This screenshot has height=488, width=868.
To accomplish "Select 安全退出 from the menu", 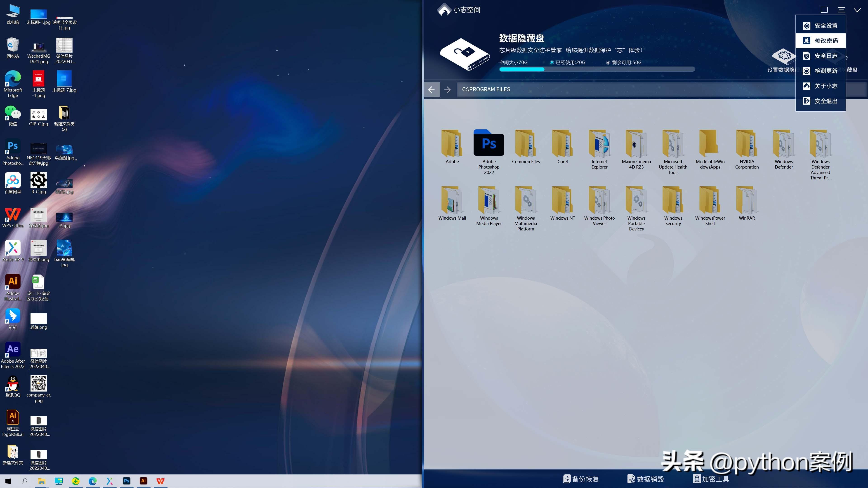I will [x=820, y=101].
